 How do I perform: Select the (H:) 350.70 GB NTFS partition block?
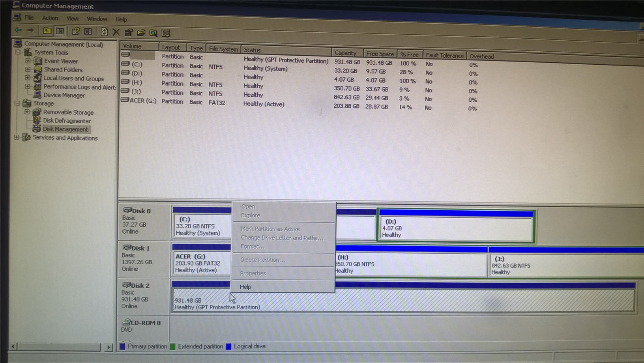click(x=411, y=261)
